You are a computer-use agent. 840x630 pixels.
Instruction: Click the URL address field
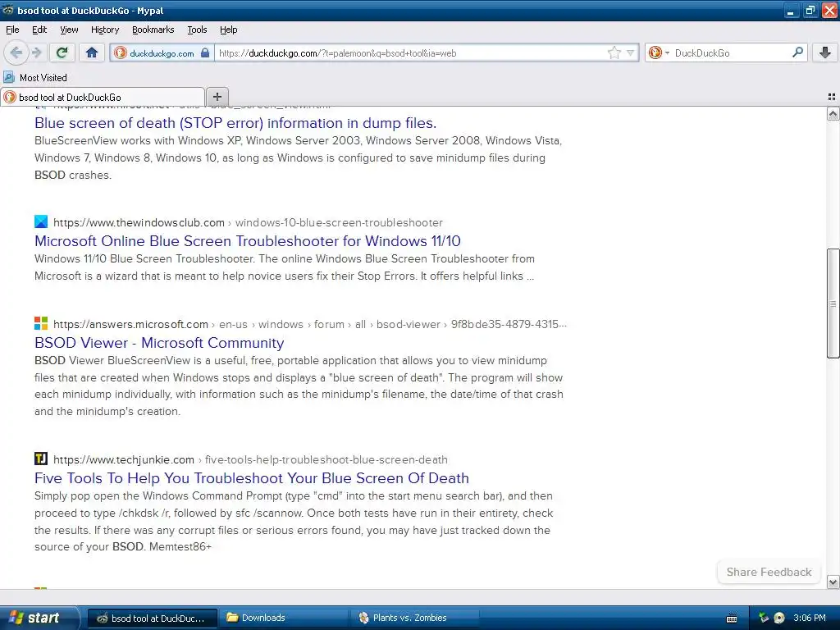[410, 53]
